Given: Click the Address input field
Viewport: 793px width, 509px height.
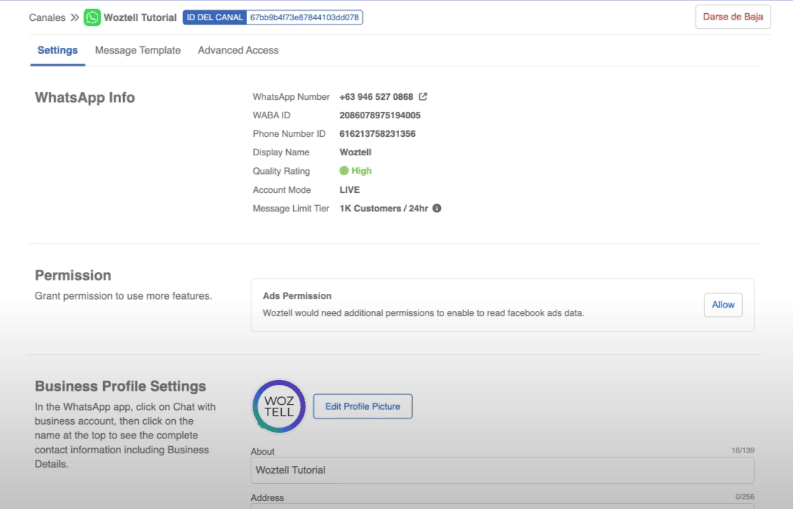Looking at the screenshot, I should (x=502, y=506).
